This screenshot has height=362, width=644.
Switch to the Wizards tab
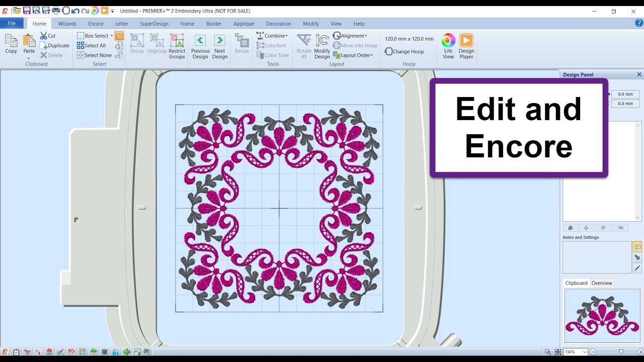(67, 24)
